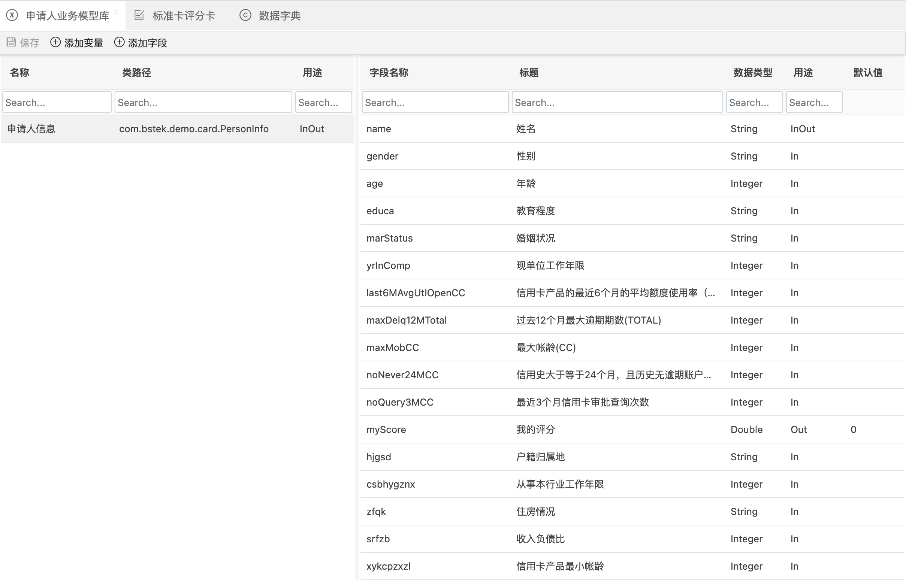Click the 标题 column search input
The width and height of the screenshot is (906, 588).
pyautogui.click(x=617, y=102)
